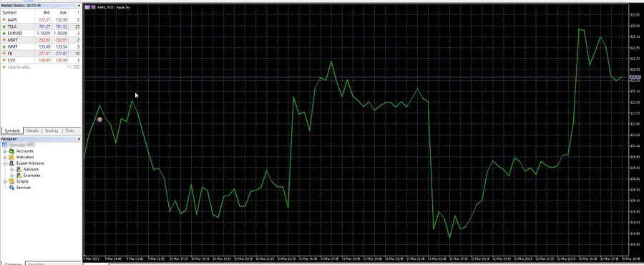Expand the Accounts tree node
This screenshot has height=265, width=644.
point(5,151)
